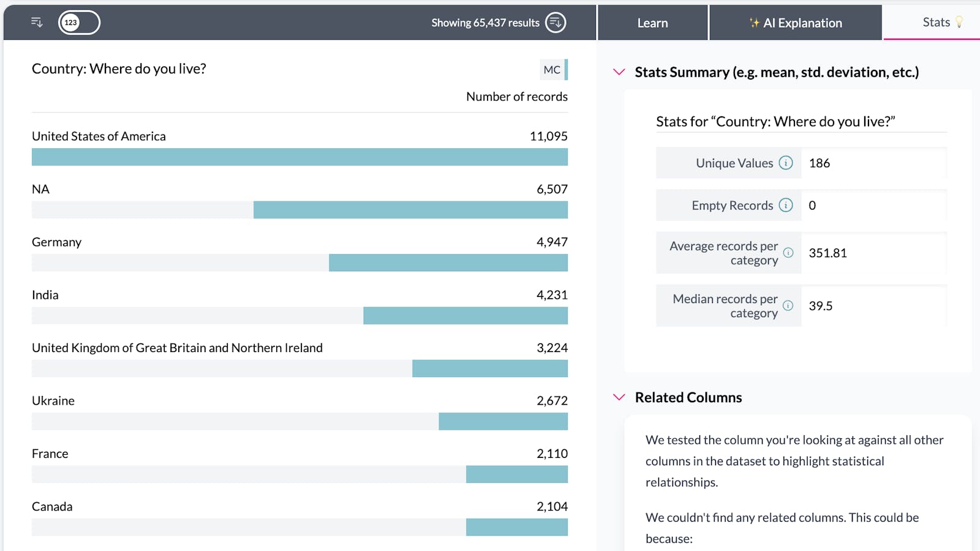
Task: Switch to the AI Explanation tab
Action: pos(796,23)
